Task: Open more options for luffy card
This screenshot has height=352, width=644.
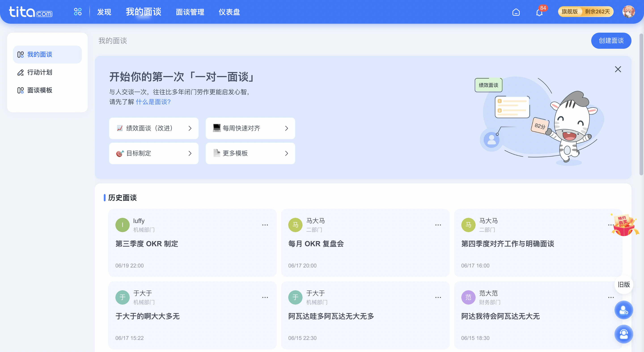Action: pyautogui.click(x=265, y=225)
